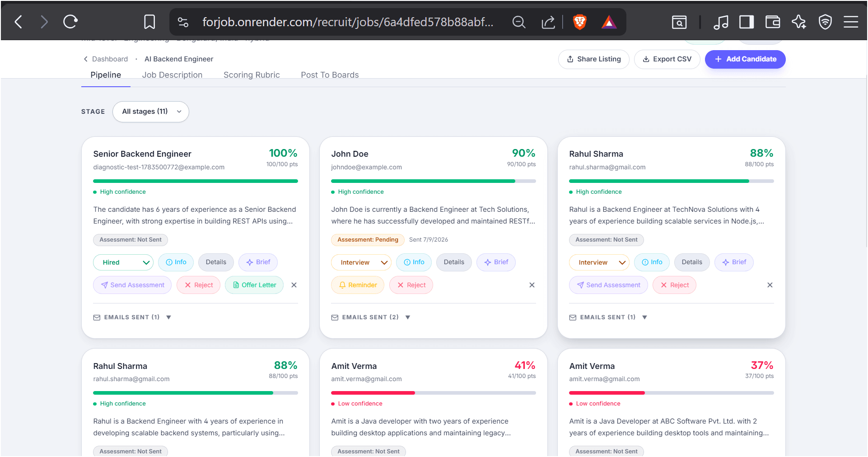
Task: Export candidates as CSV
Action: tap(667, 59)
